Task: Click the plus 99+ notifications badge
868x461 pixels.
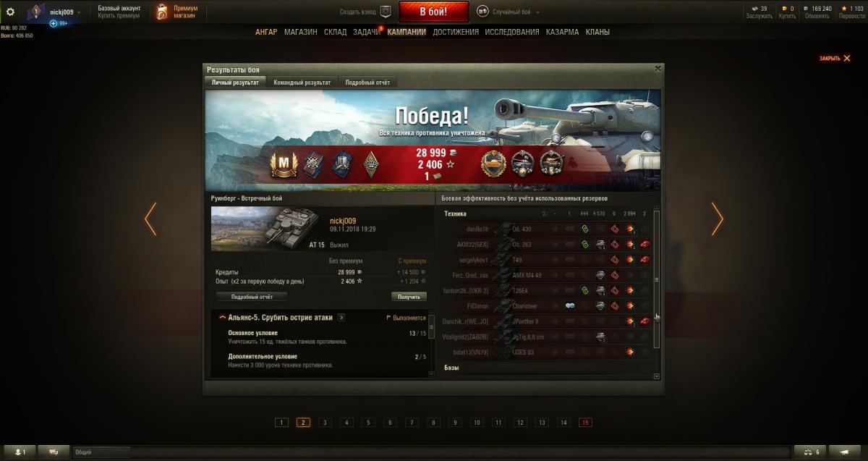Action: [59, 23]
